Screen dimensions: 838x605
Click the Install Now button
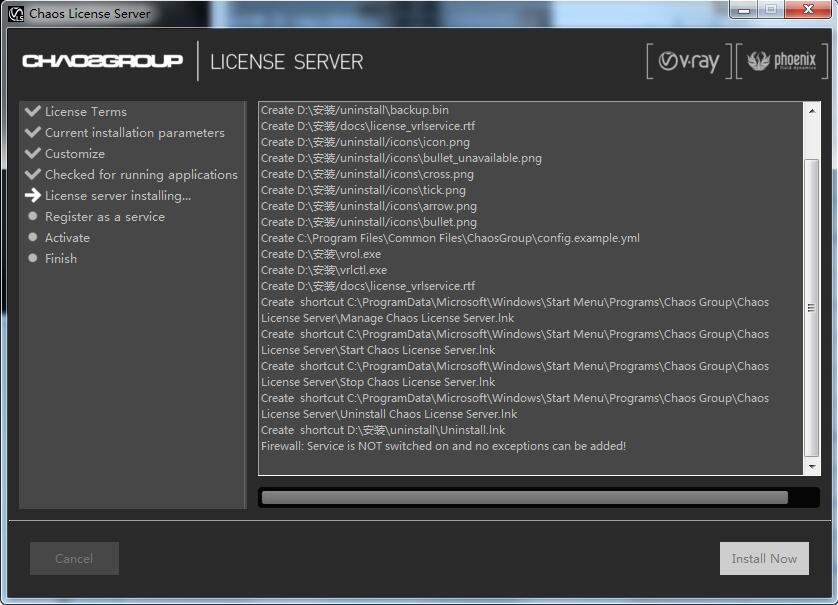(x=764, y=559)
